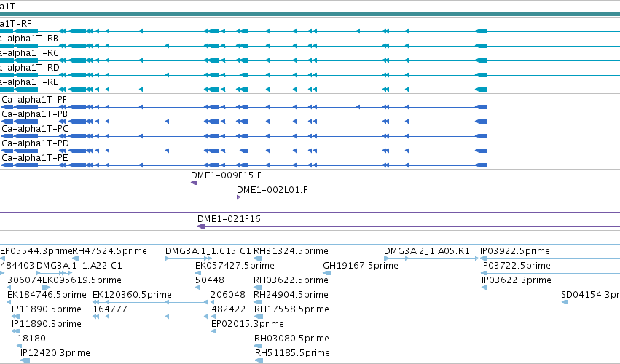This screenshot has height=364, width=620.
Task: Click the DMG3A.1_1.A22.C1 feature label
Action: (x=79, y=266)
